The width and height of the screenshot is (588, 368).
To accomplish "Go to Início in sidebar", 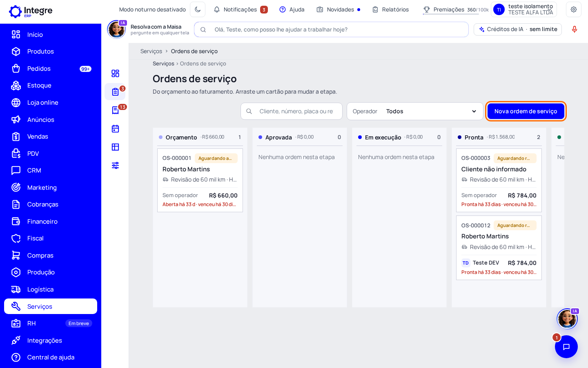I will 51,35.
